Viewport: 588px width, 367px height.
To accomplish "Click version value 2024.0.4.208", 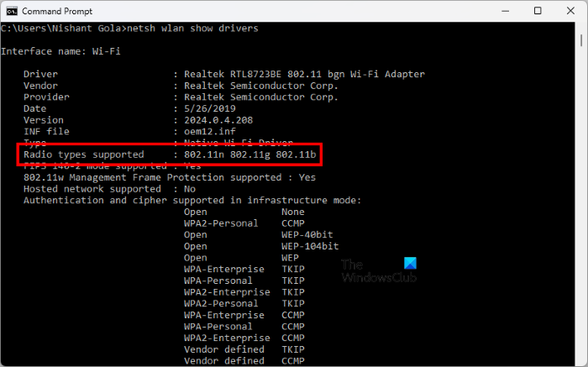I will (x=218, y=120).
